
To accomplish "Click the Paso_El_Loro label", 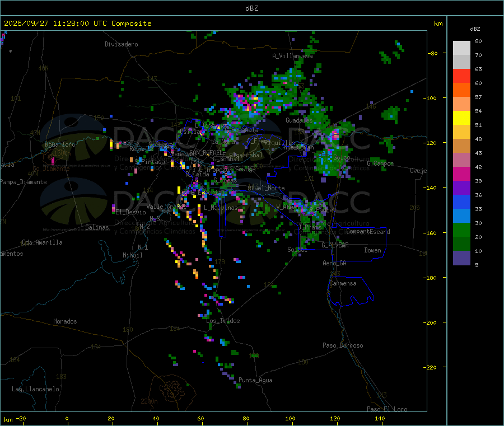I will (387, 409).
